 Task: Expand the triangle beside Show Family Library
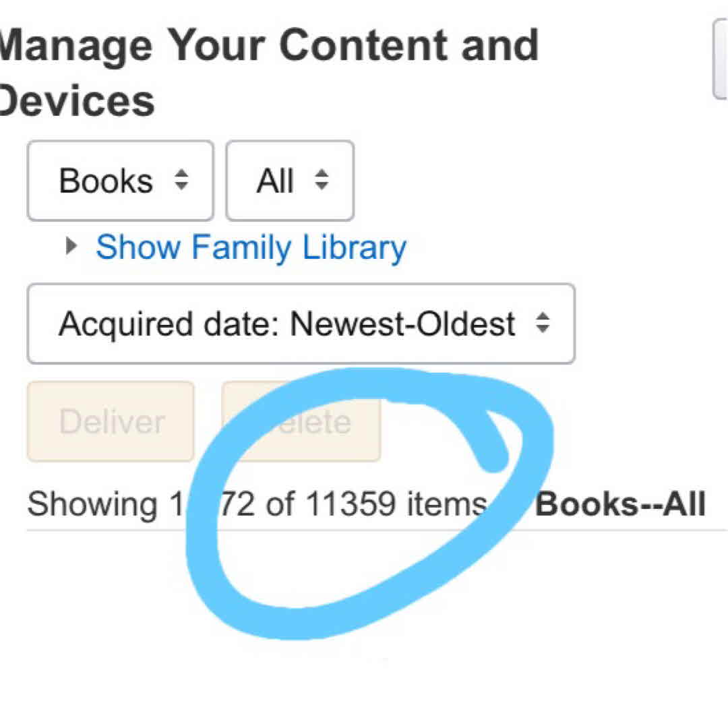click(x=71, y=247)
